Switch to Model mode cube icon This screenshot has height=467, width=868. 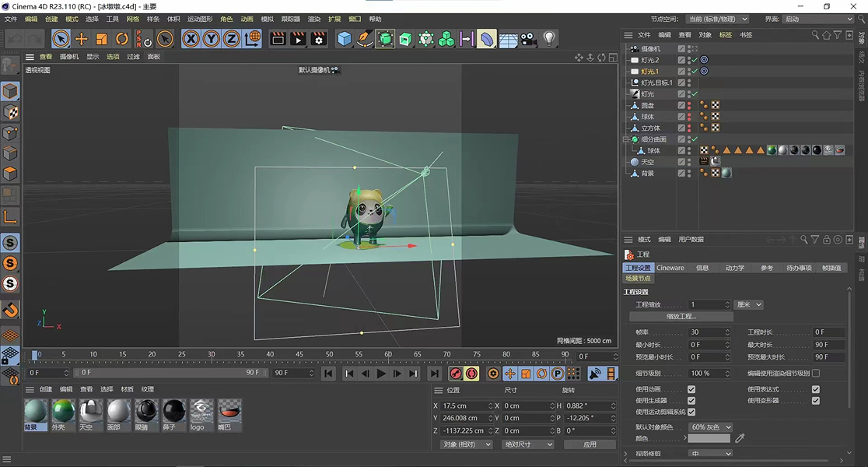click(11, 91)
